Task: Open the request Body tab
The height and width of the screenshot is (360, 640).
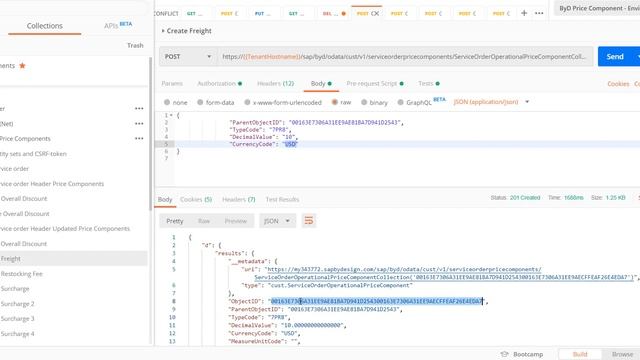Action: click(x=321, y=84)
